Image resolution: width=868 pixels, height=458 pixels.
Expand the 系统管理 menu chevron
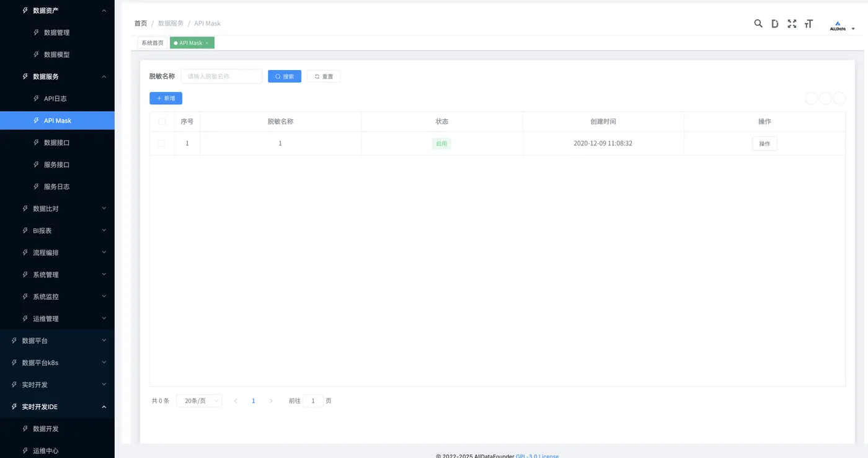coord(104,274)
